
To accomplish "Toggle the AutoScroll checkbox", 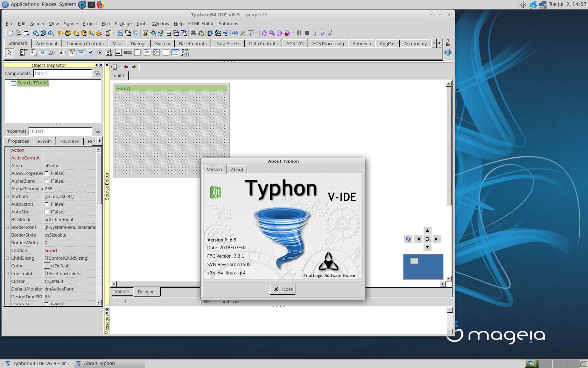I will coord(47,204).
